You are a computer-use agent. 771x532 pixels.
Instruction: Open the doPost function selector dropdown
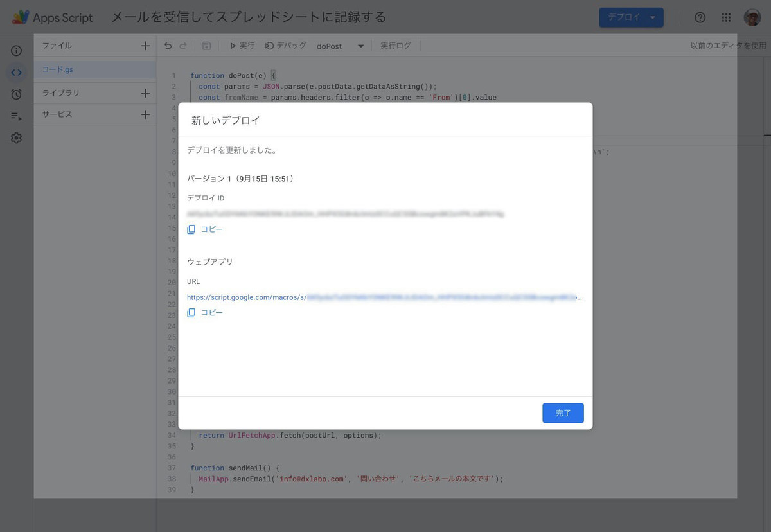click(341, 46)
